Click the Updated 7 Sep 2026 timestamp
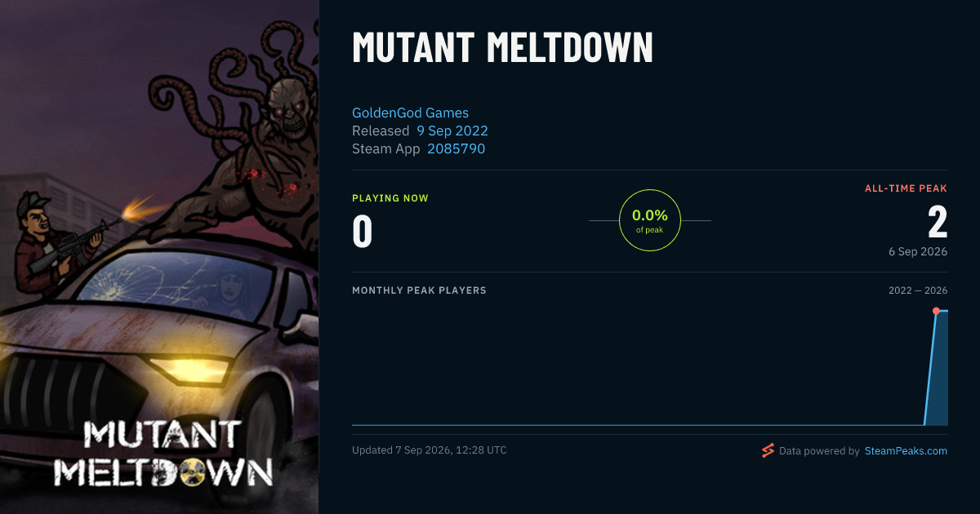Image resolution: width=980 pixels, height=514 pixels. pyautogui.click(x=429, y=450)
